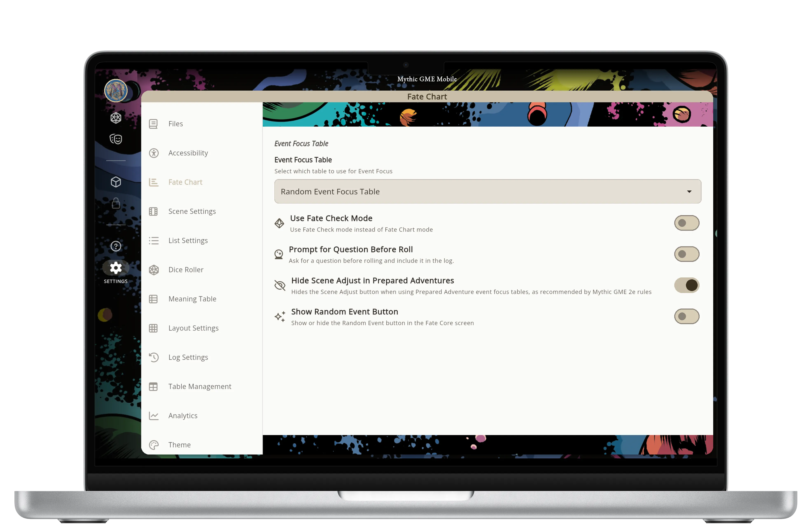Enable Use Fate Check Mode toggle
Screen dimensions: 812x528
pyautogui.click(x=686, y=223)
